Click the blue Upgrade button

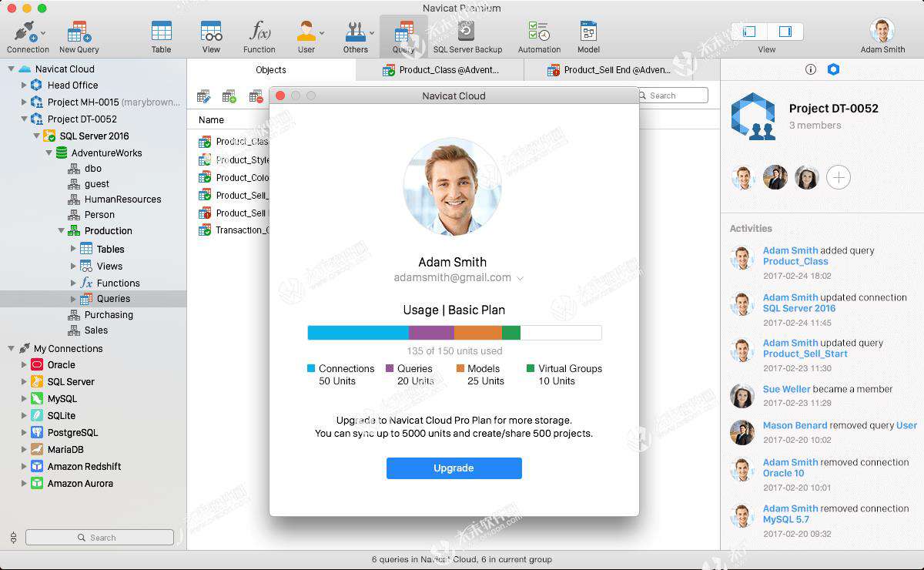pos(454,468)
